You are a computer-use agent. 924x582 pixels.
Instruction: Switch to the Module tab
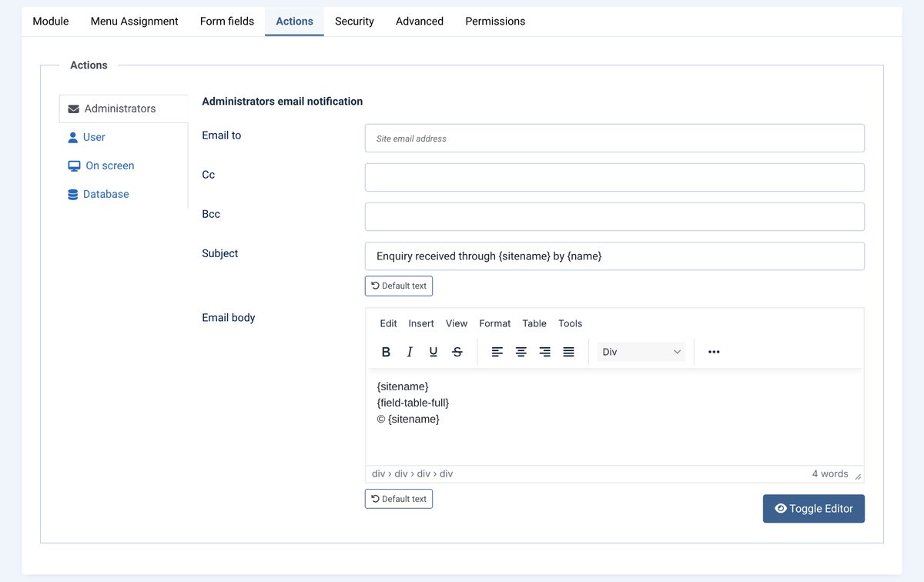click(51, 22)
